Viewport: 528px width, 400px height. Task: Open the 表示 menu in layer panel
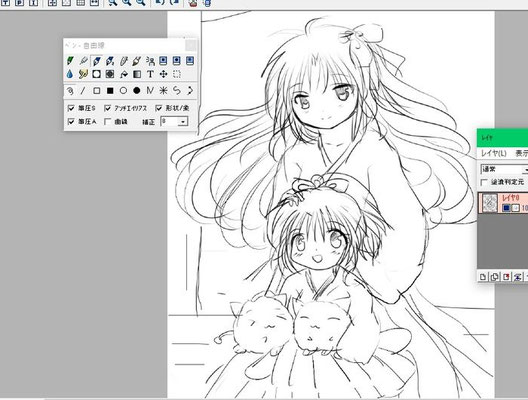coord(522,154)
